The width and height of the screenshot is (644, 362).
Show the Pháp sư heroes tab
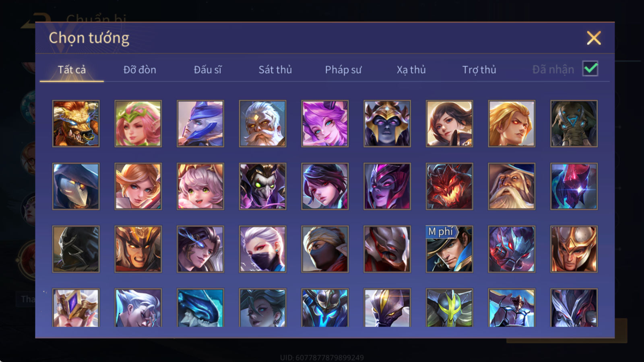(343, 70)
